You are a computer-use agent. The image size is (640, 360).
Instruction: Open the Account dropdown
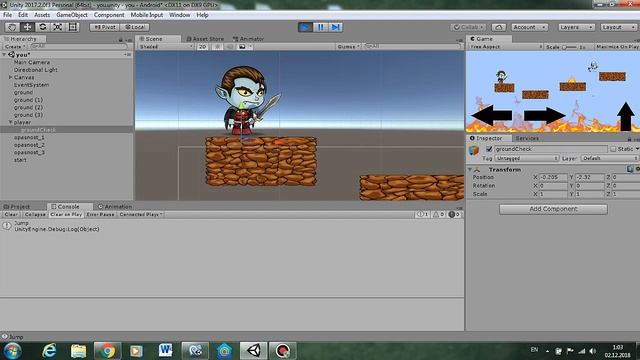click(529, 27)
